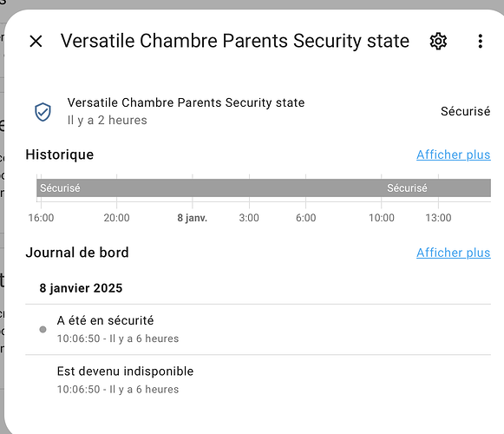
Task: Click the 16:00 timeline tick label
Action: [x=41, y=218]
